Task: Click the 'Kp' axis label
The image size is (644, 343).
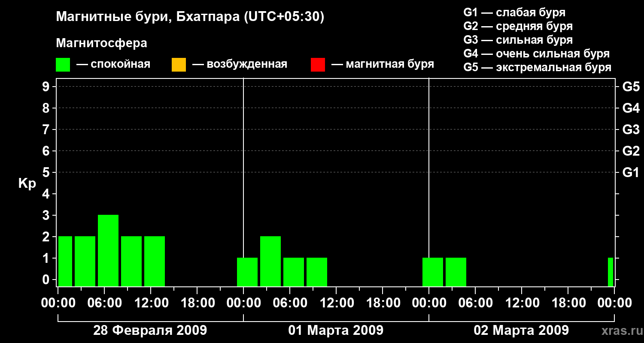Action: (27, 184)
